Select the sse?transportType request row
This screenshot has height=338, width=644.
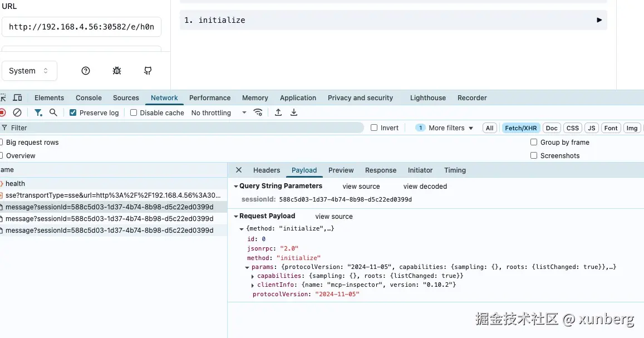114,195
